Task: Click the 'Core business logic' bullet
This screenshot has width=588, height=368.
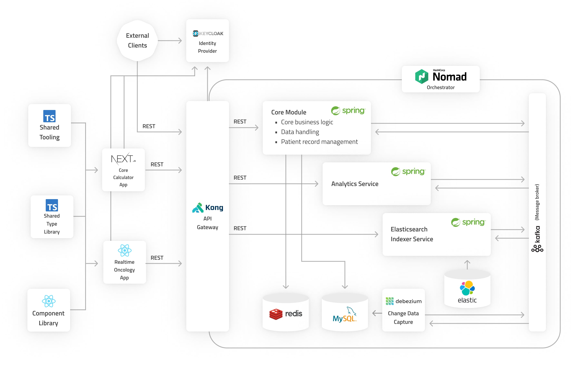Action: [307, 122]
